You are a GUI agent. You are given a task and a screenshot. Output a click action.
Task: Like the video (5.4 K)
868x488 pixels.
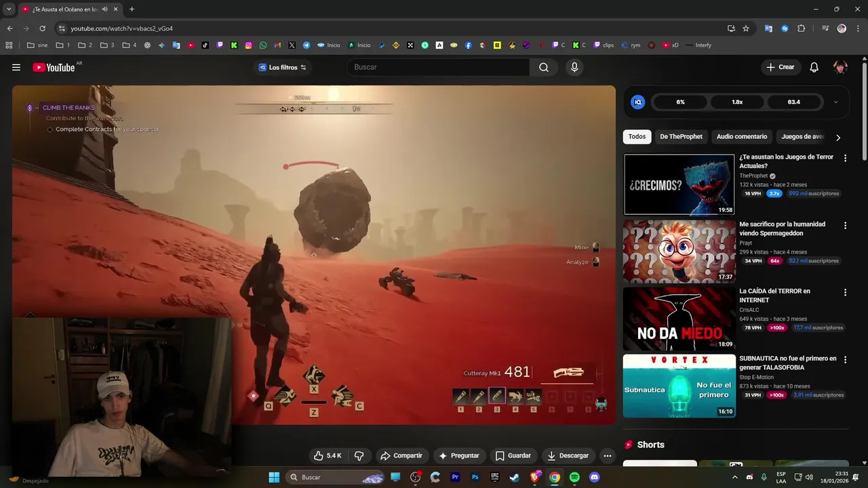point(328,455)
